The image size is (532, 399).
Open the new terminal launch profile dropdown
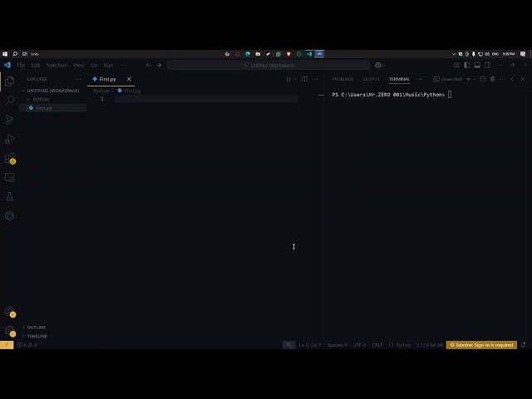(x=475, y=79)
